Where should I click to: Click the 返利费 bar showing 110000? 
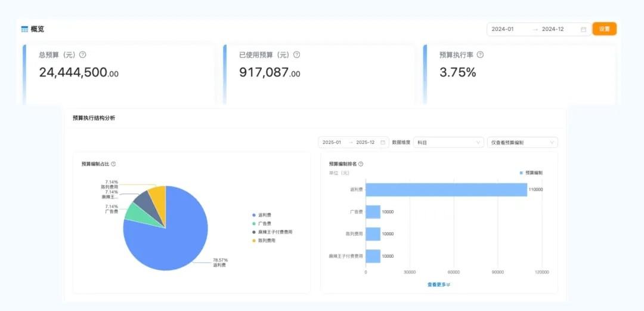(x=446, y=190)
